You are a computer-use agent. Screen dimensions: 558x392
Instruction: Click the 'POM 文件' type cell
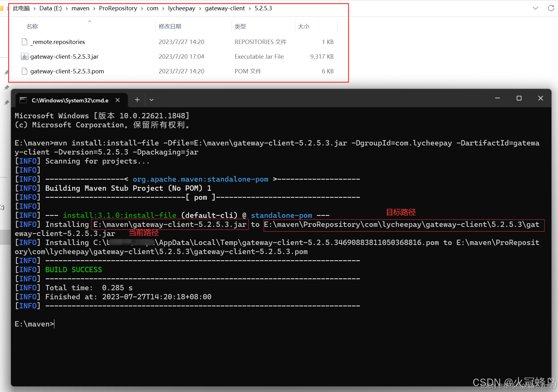tap(248, 71)
